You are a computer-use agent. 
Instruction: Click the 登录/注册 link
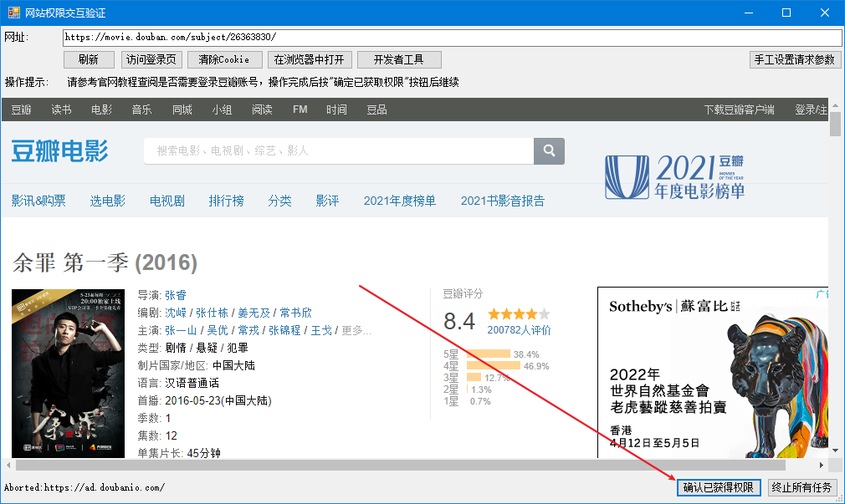(x=811, y=109)
